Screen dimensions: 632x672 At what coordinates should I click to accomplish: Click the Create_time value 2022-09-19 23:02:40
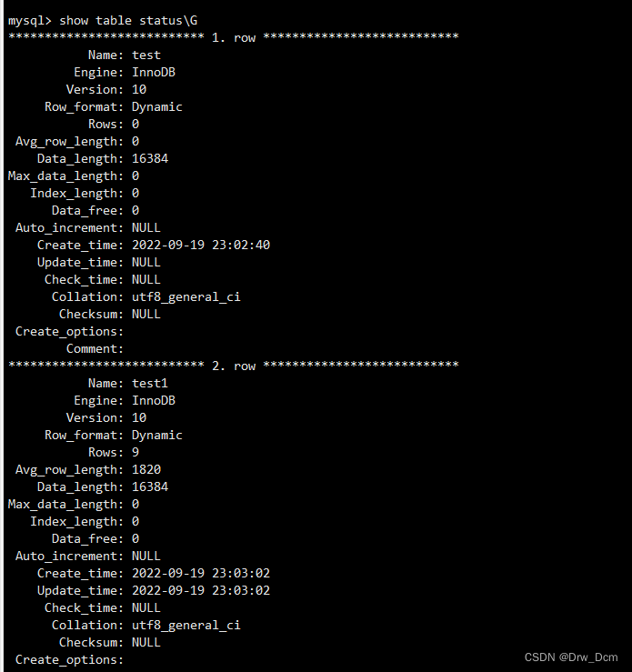click(x=201, y=246)
